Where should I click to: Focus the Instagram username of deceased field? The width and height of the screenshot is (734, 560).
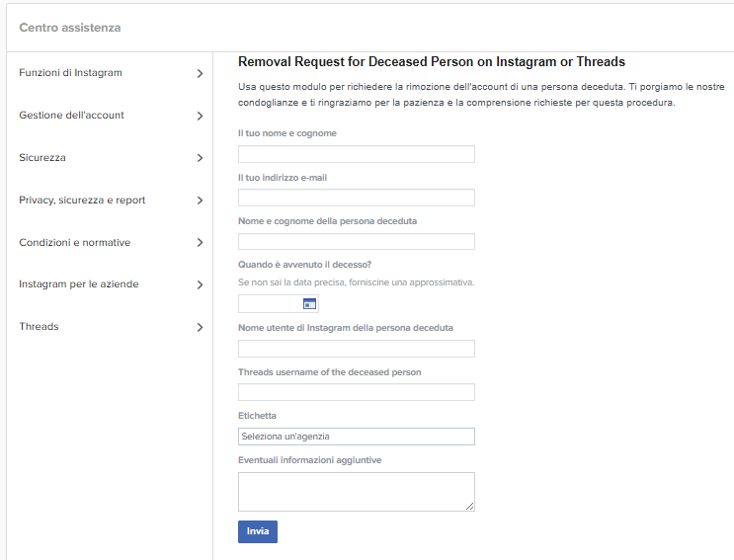(357, 349)
